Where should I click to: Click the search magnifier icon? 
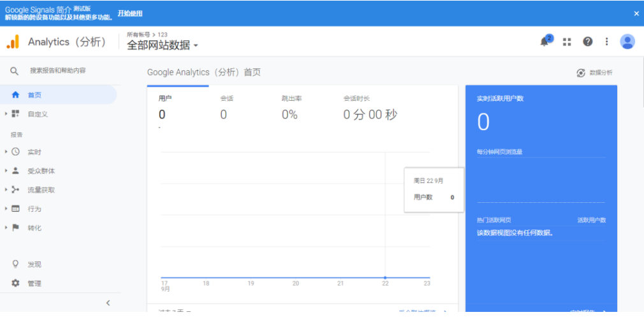15,71
